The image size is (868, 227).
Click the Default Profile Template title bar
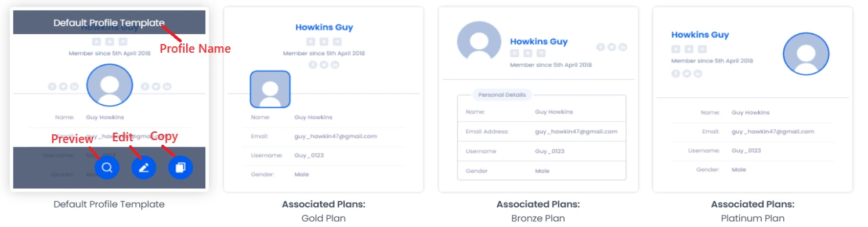(109, 23)
